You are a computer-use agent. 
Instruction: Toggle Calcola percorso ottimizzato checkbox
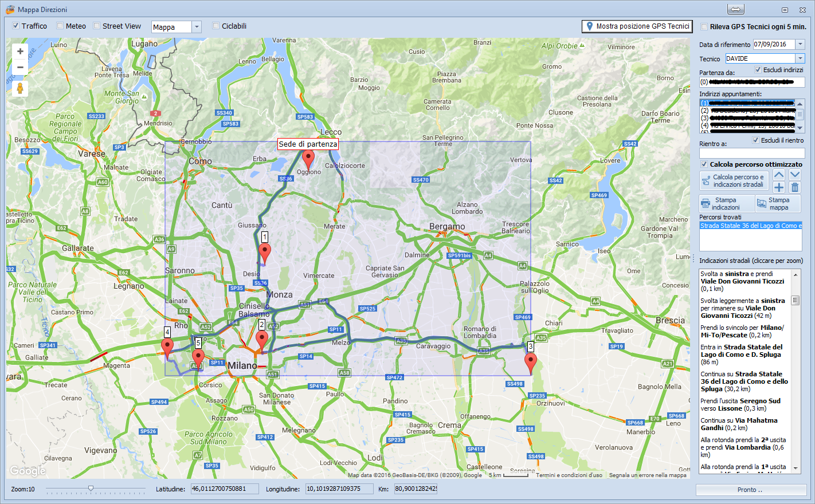tap(704, 164)
